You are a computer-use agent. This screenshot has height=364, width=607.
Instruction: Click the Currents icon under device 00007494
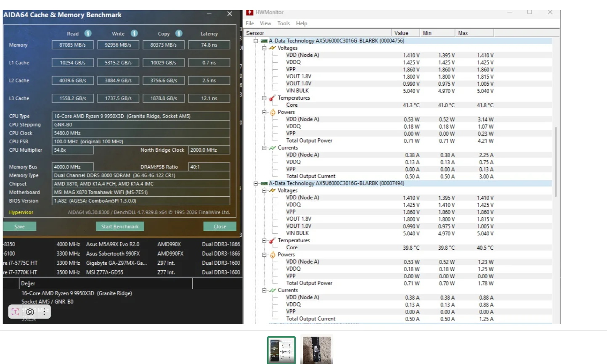pos(273,290)
